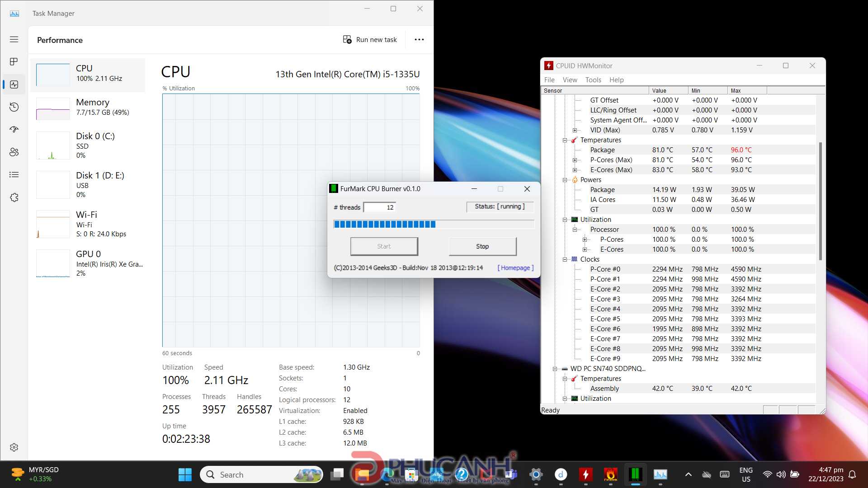Click Value column header in HWMonitor
Viewport: 868px width, 488px height.
click(x=669, y=91)
